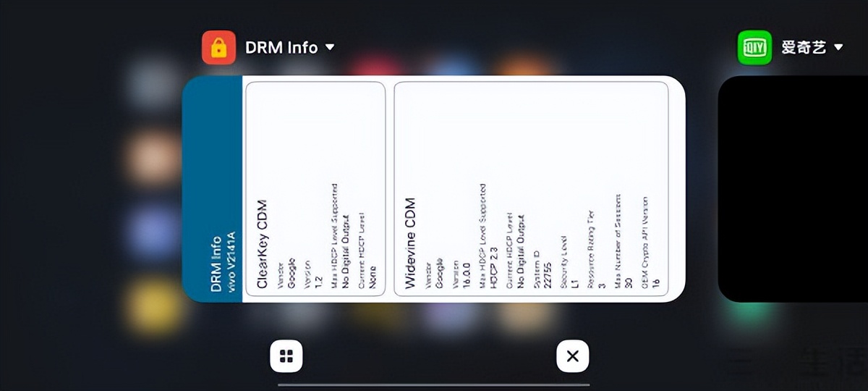Select the Widevine CDM heading
This screenshot has height=391, width=868.
coord(410,243)
